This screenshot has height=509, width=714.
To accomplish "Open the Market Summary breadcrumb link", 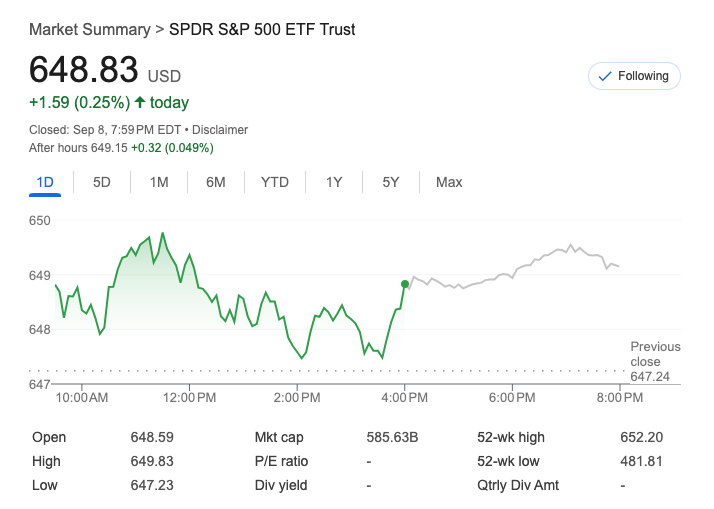I will coord(89,29).
